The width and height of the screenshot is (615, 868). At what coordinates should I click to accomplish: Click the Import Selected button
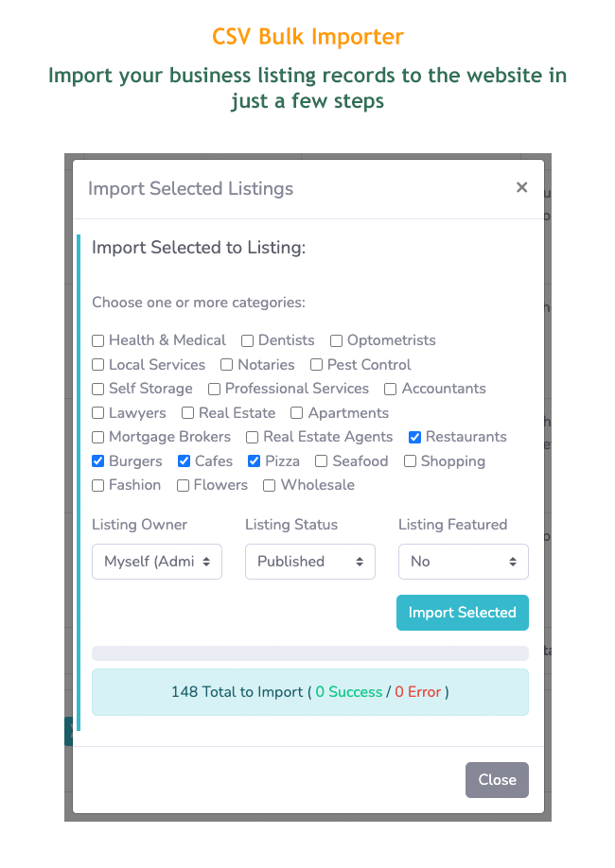pos(463,613)
